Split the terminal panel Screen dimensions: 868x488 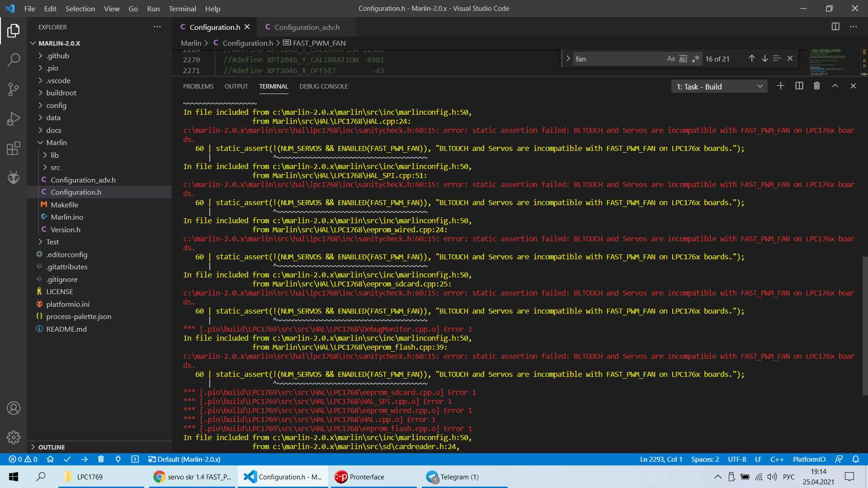pos(799,86)
